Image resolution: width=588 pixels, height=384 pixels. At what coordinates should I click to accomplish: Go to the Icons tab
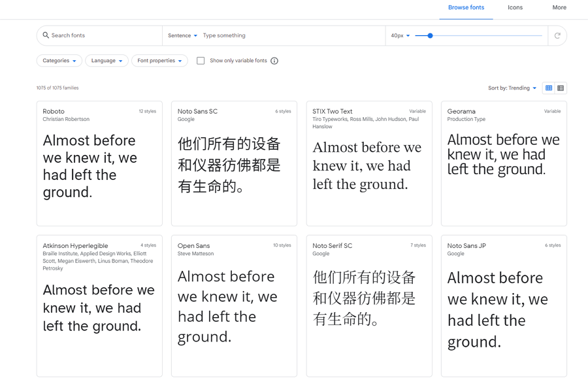point(515,8)
